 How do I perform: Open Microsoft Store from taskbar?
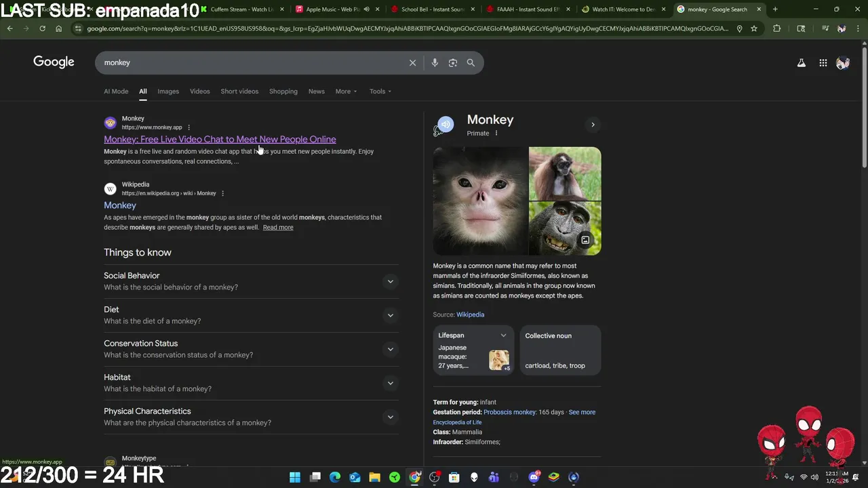click(454, 477)
